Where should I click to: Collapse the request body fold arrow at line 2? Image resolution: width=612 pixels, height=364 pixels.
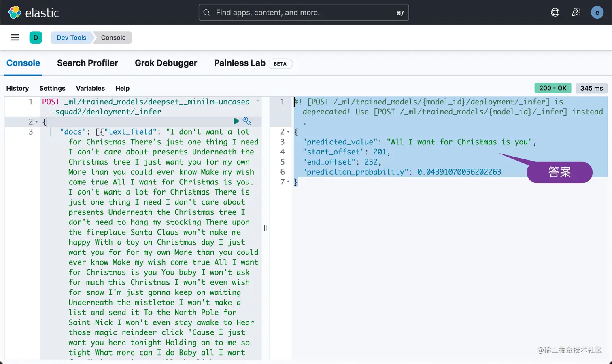coord(36,122)
